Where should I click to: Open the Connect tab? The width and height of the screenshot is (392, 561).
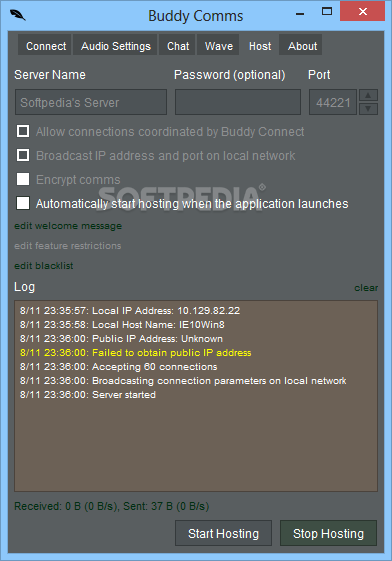[x=46, y=46]
